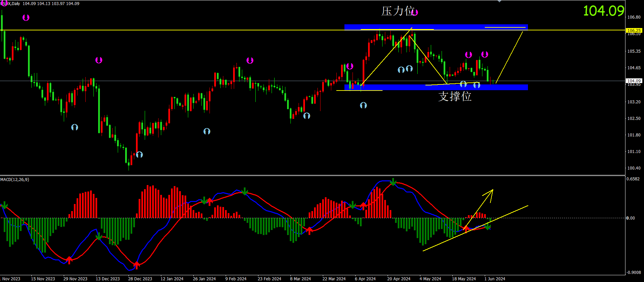This screenshot has height=282, width=644.
Task: Click the large green 104.09 price display
Action: 604,11
